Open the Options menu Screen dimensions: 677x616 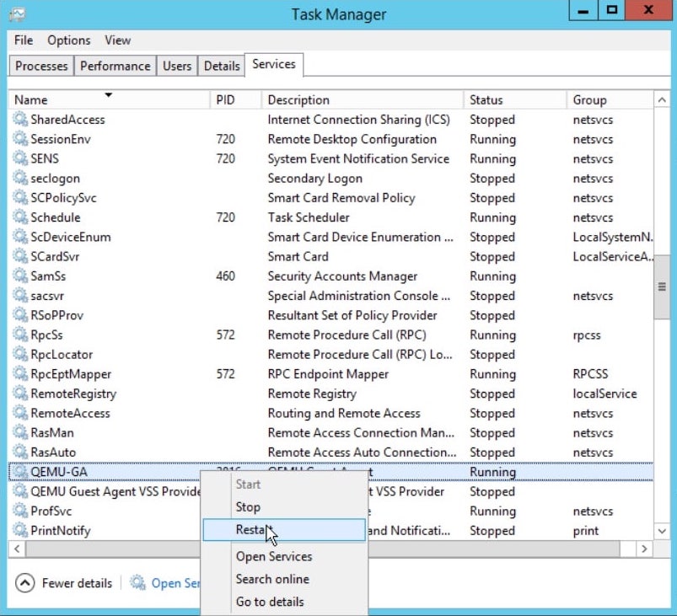tap(68, 40)
